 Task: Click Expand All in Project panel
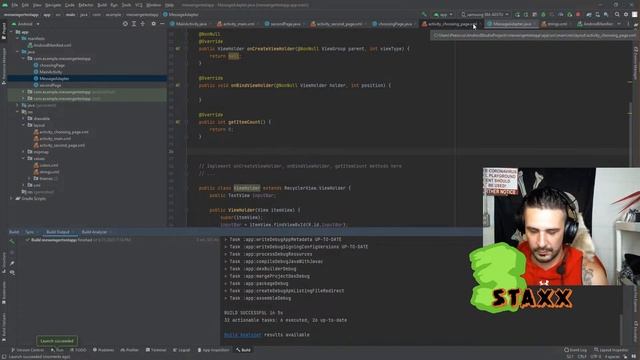pos(134,24)
